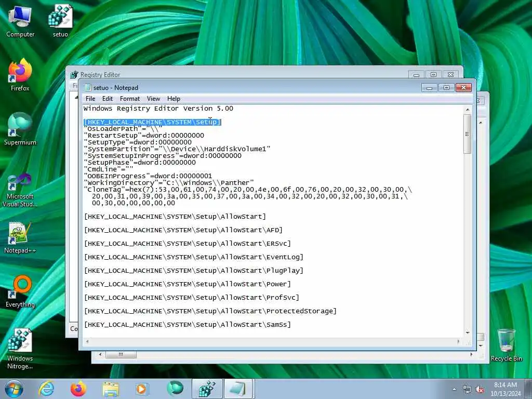The image size is (532, 399).
Task: Launch Firefox from the desktop shortcut
Action: point(20,75)
